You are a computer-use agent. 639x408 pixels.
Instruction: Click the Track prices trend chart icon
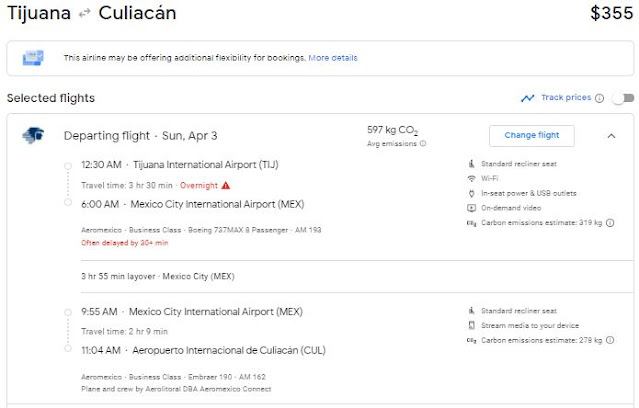(527, 98)
